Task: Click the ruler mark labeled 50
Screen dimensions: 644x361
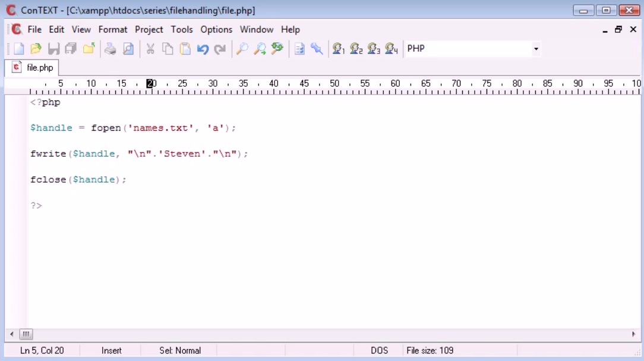Action: pos(334,83)
